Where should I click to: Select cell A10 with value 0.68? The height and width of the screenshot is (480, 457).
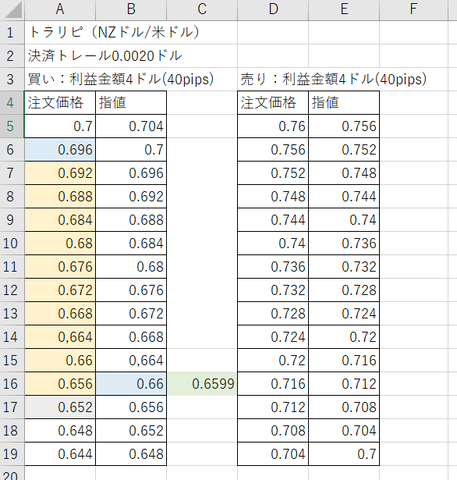click(x=60, y=243)
